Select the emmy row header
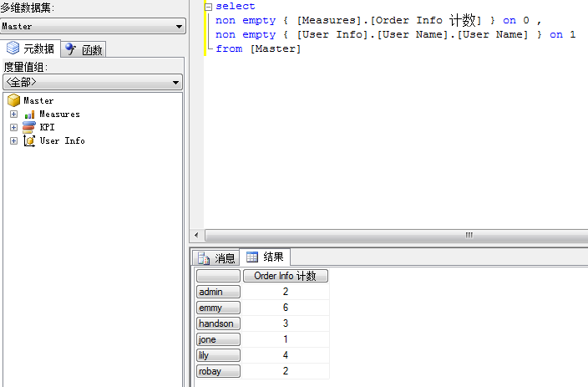This screenshot has height=387, width=588. pos(218,308)
